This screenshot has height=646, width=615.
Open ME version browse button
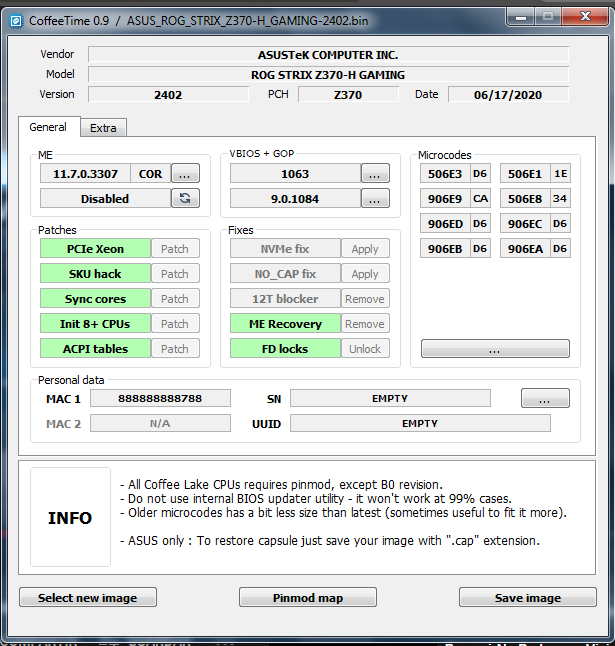pyautogui.click(x=185, y=173)
